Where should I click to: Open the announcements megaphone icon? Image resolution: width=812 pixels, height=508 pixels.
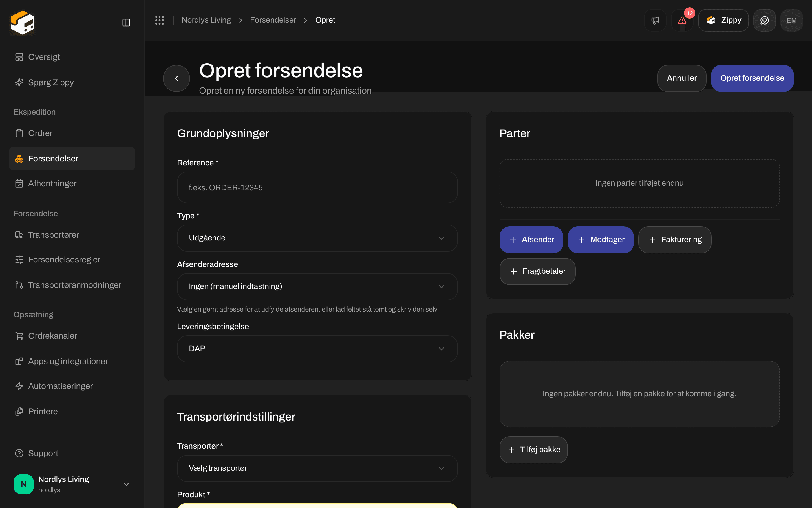[655, 20]
